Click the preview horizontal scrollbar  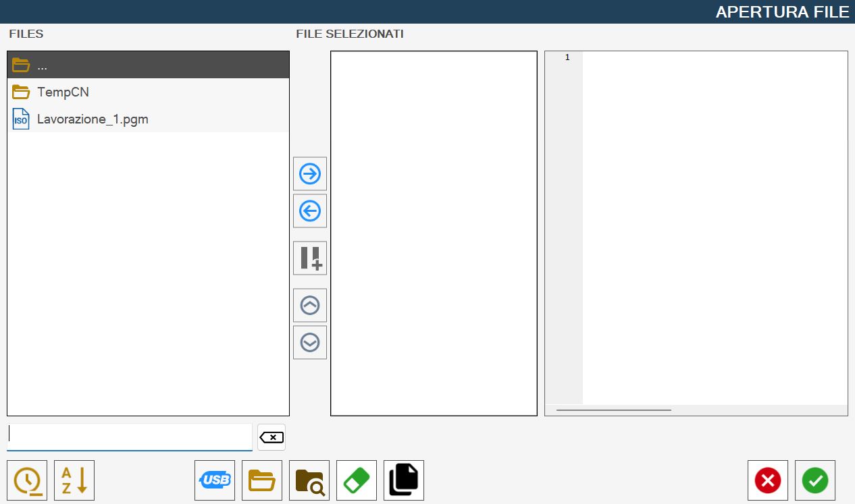(x=614, y=410)
